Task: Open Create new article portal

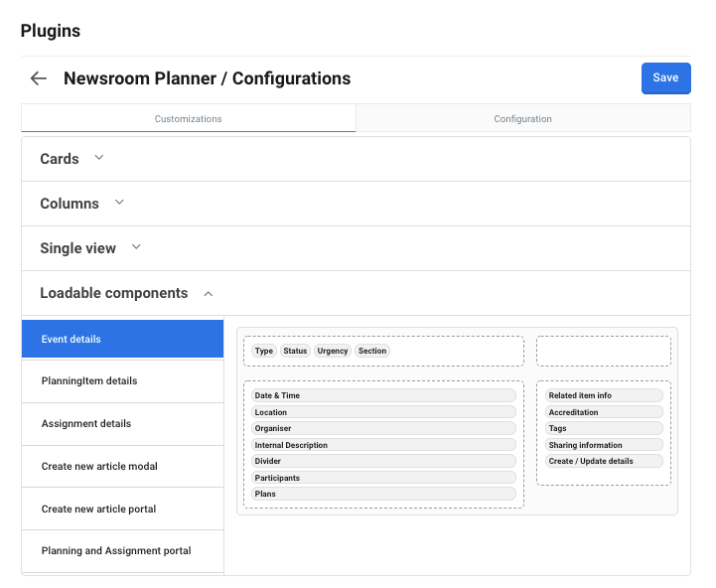Action: [x=122, y=510]
